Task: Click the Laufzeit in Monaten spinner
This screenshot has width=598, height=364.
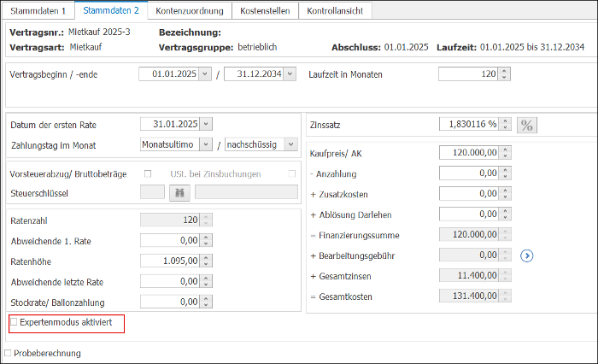Action: [504, 74]
